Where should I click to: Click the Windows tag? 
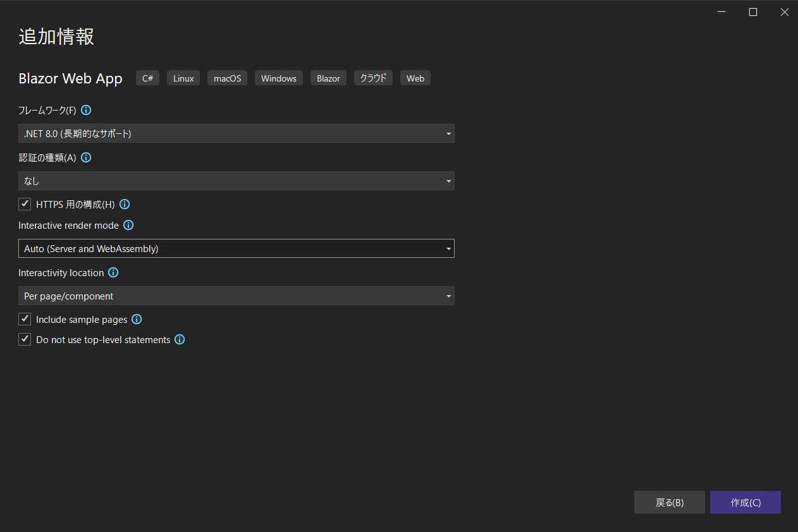tap(279, 78)
